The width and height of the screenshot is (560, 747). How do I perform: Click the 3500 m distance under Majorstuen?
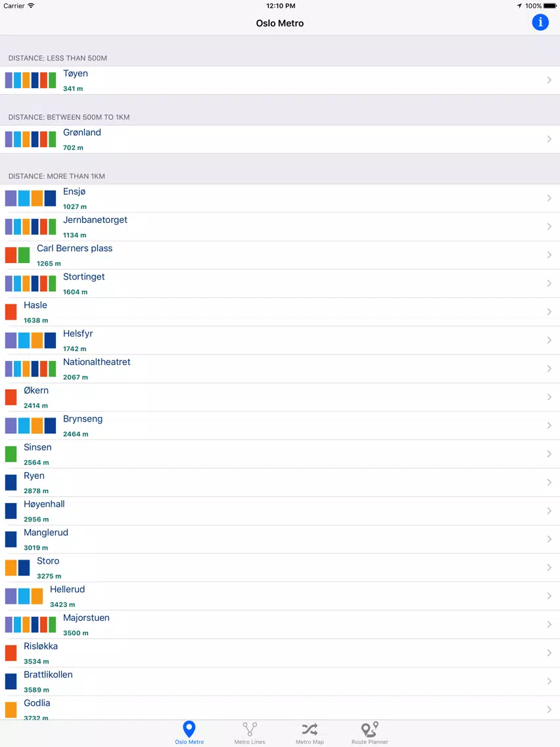pos(76,633)
